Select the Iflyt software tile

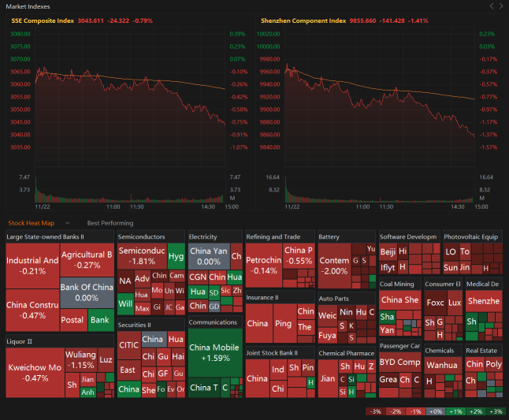388,267
